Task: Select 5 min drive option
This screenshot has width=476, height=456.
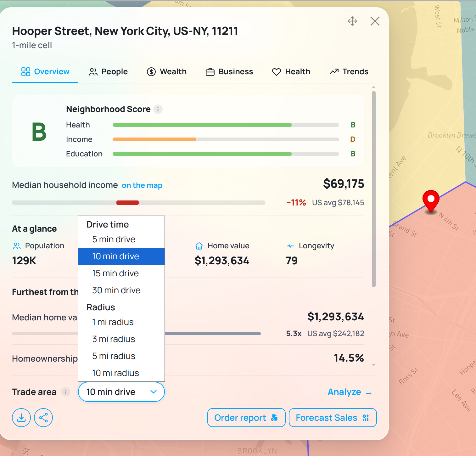Action: click(x=121, y=239)
